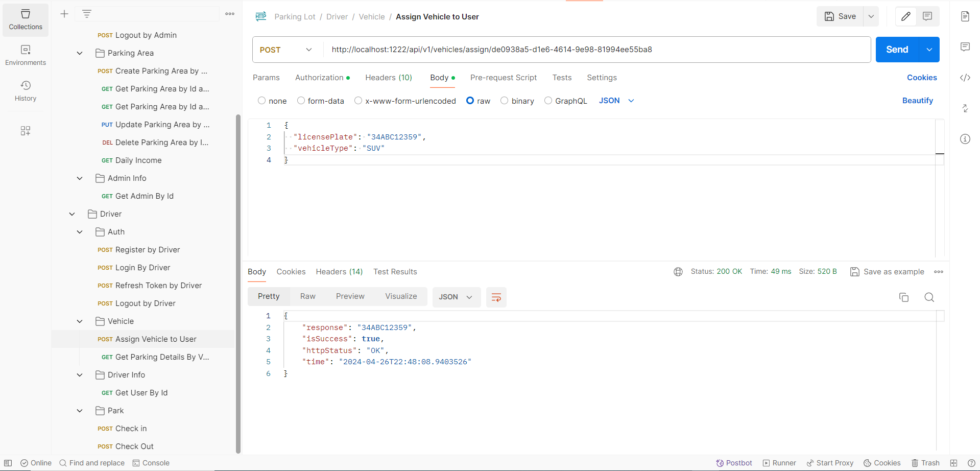
Task: Open the Runner from the status bar
Action: [779, 463]
